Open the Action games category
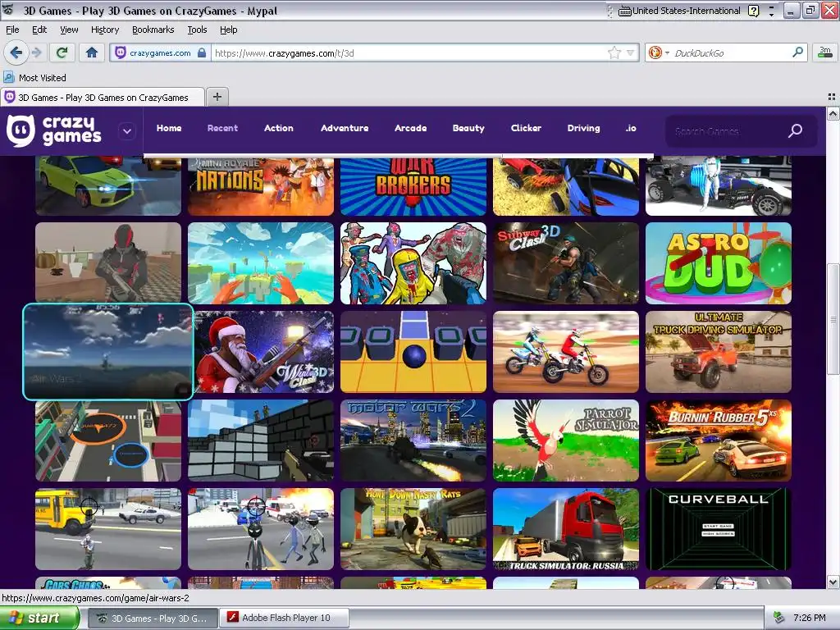The image size is (840, 630). pyautogui.click(x=279, y=128)
